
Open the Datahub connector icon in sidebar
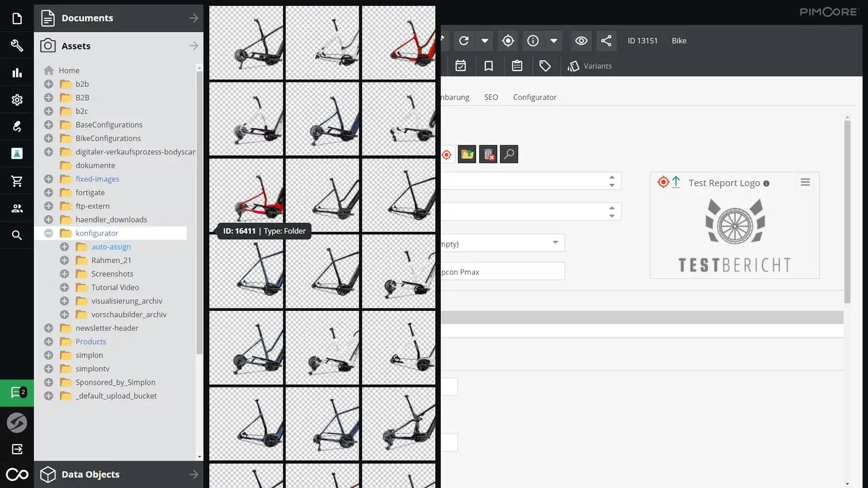coord(17,127)
